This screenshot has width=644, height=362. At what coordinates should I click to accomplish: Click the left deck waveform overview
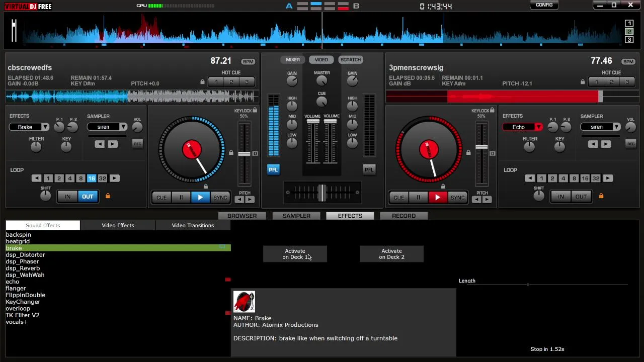[132, 96]
